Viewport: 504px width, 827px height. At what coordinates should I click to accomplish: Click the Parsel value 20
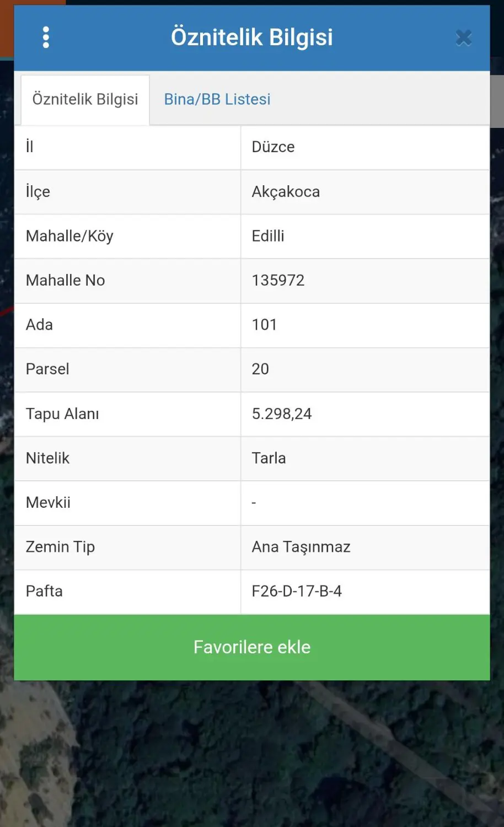point(260,369)
